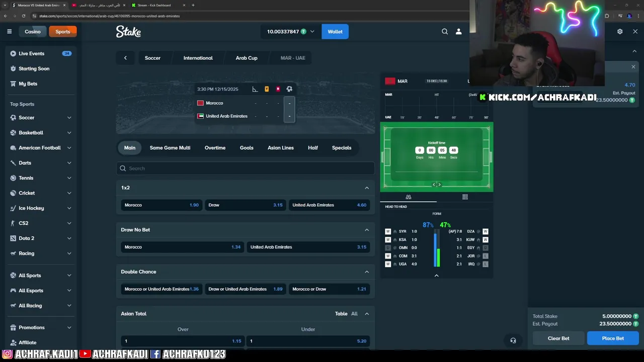The height and width of the screenshot is (362, 644).
Task: Click the Place Bet button
Action: coord(613,338)
